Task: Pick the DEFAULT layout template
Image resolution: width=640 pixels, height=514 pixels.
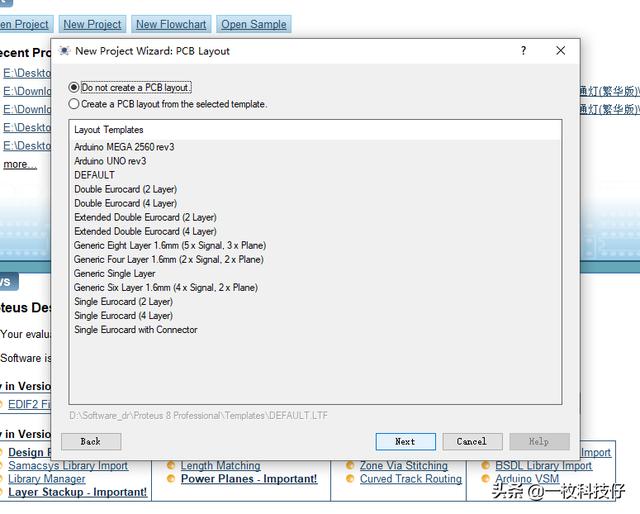Action: coord(94,175)
